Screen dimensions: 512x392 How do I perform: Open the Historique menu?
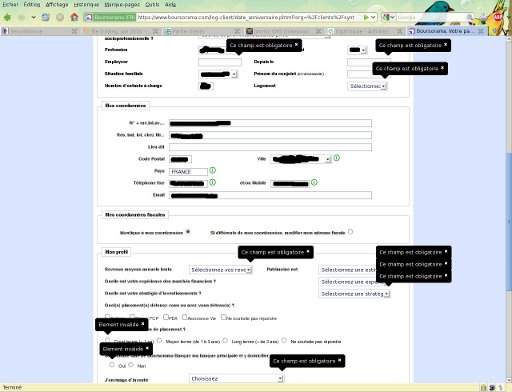86,4
